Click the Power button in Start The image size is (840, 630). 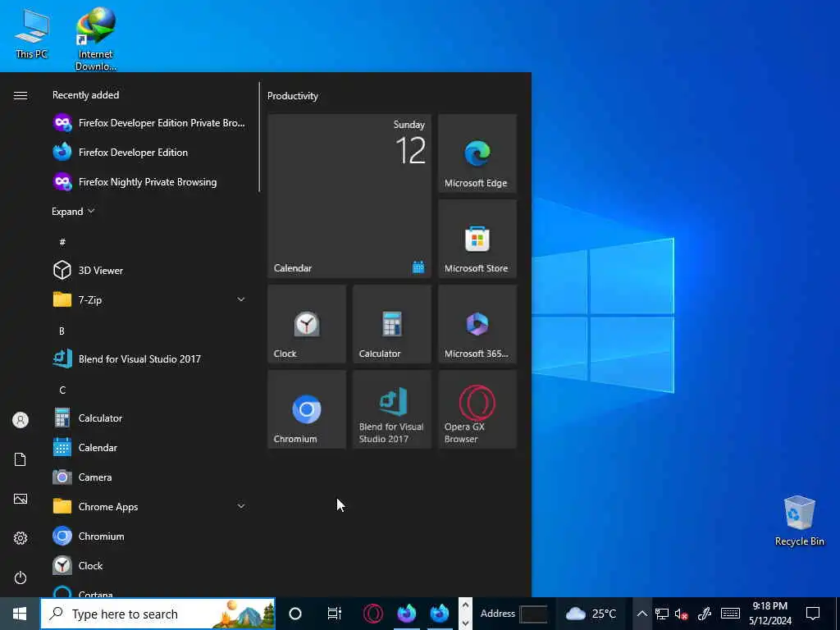pyautogui.click(x=21, y=577)
